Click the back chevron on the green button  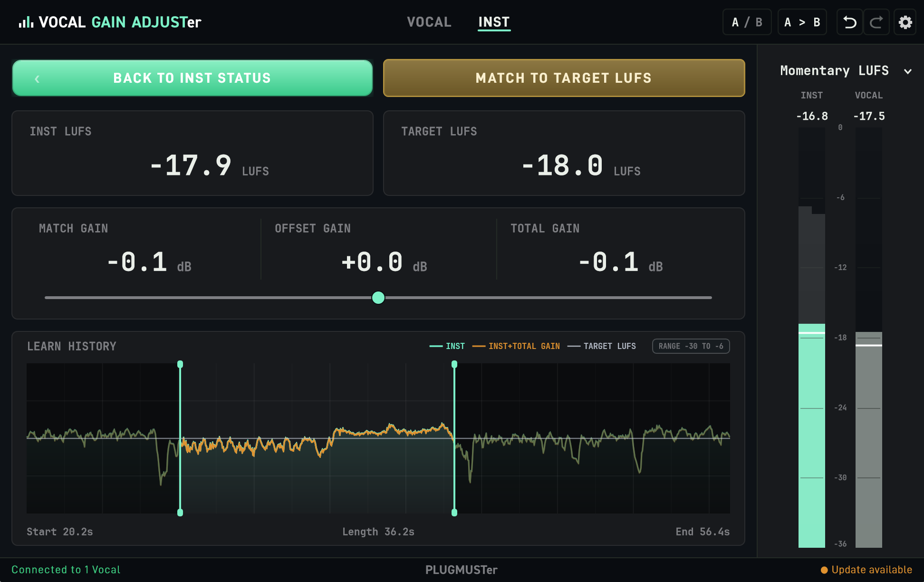37,79
